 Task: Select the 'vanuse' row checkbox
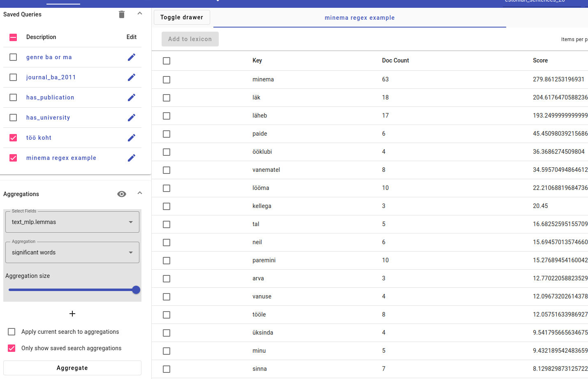[167, 297]
